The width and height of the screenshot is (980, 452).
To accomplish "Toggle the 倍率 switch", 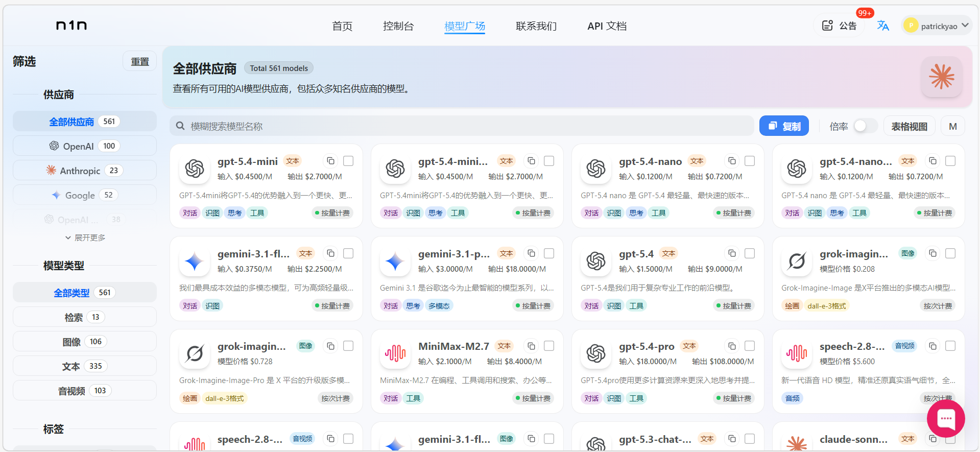I will click(865, 126).
